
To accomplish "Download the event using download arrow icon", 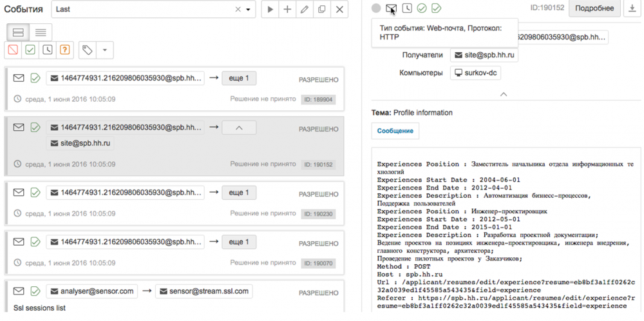I will click(x=631, y=8).
